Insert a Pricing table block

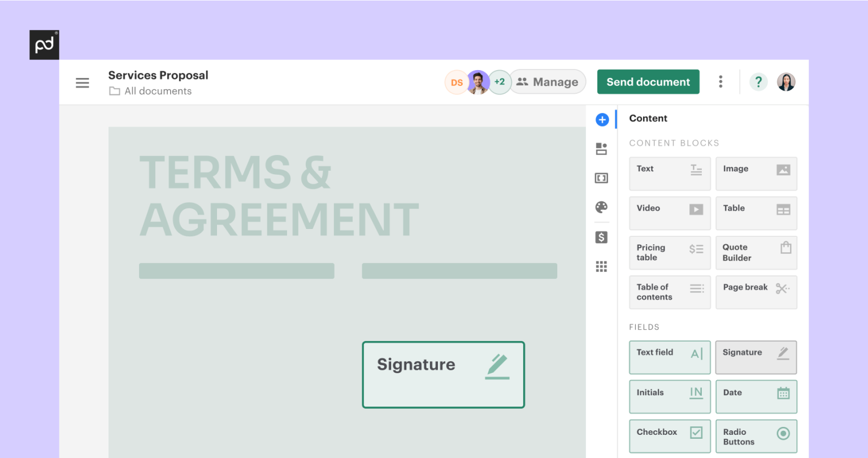[670, 253]
